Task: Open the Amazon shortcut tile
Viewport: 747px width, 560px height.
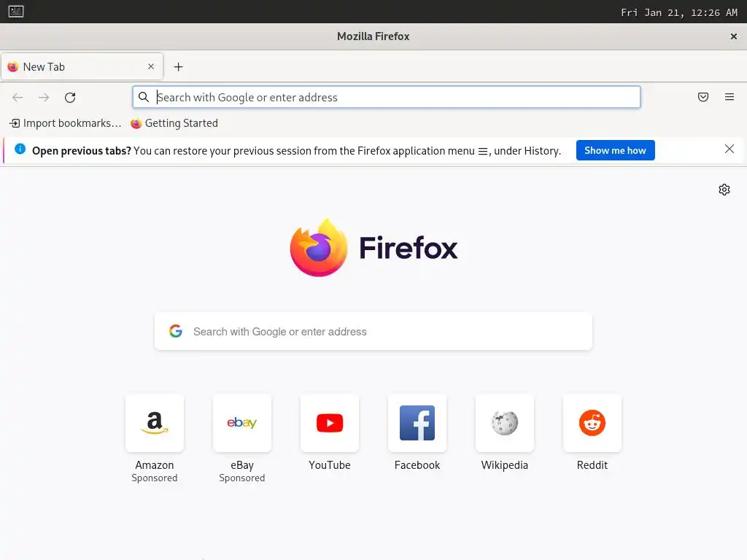Action: [x=155, y=423]
